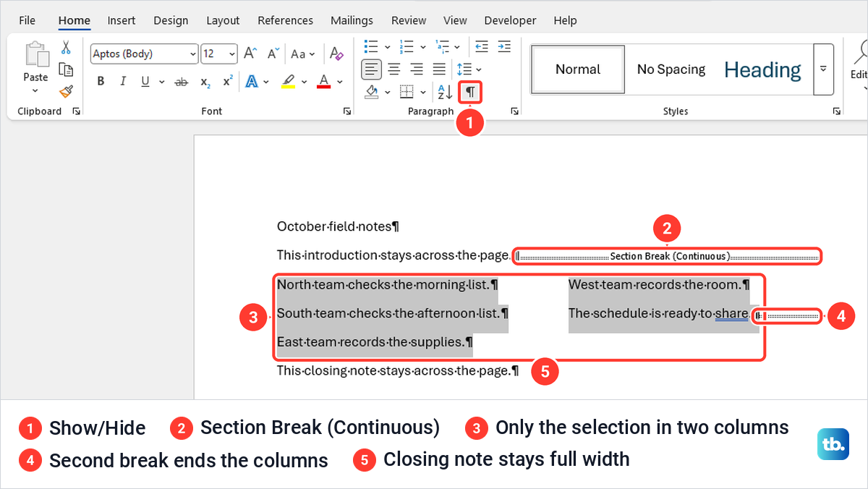
Task: Activate the Format Painter brush
Action: click(x=66, y=91)
